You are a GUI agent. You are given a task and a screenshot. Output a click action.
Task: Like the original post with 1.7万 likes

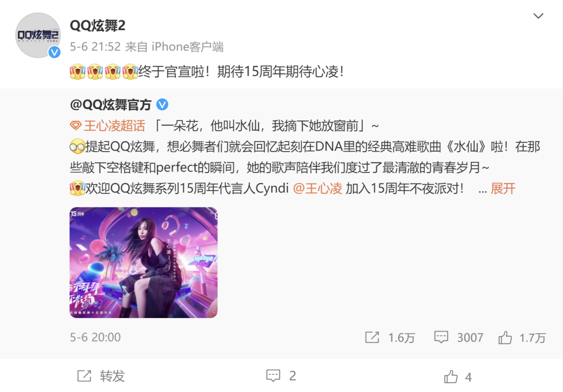tap(522, 337)
